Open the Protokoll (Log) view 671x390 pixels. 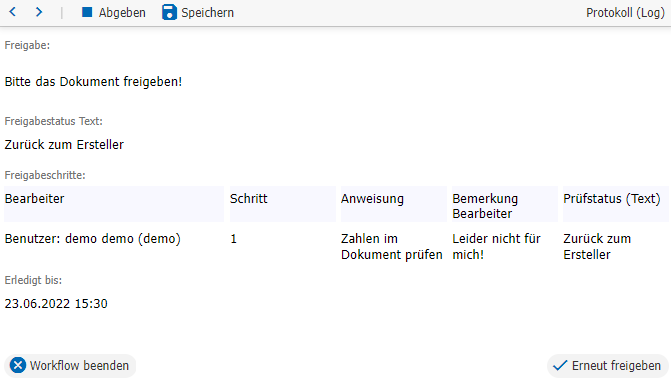[x=625, y=12]
